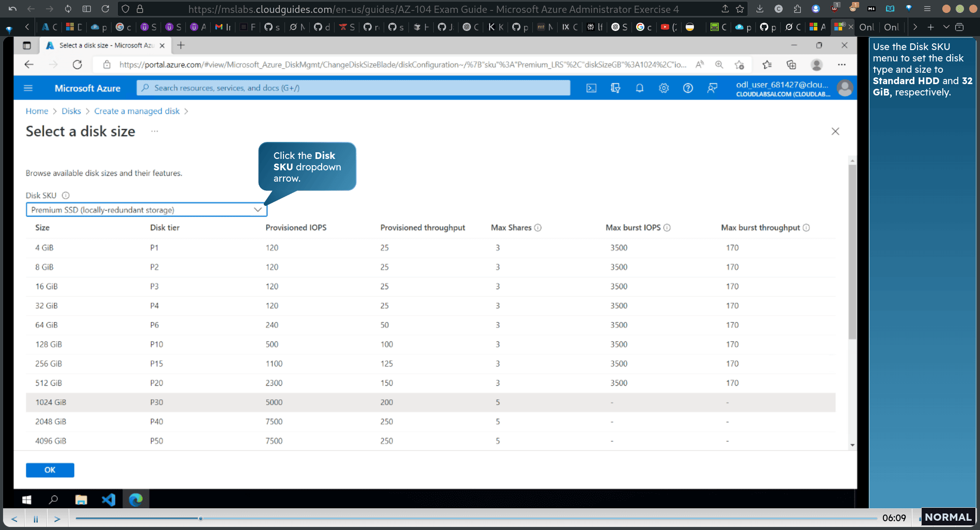Confirm the selection with the OK button
This screenshot has height=530, width=980.
[50, 470]
